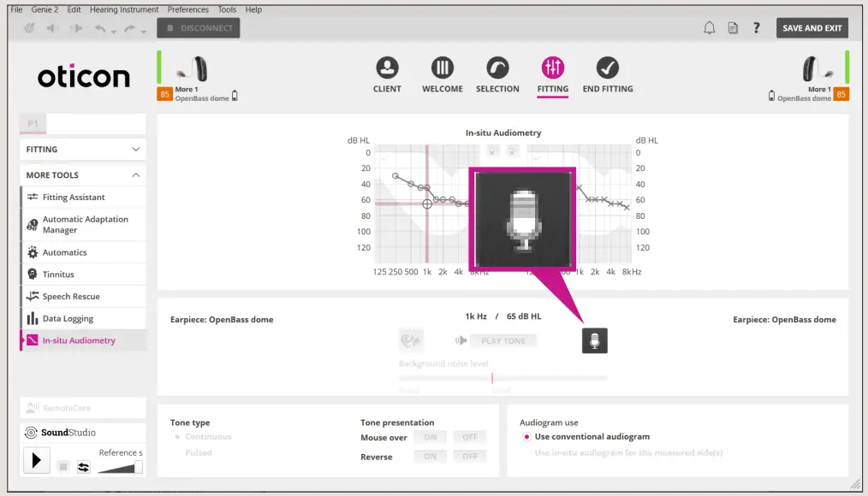
Task: Turn Mouse over tone presentation ON
Action: pos(430,437)
